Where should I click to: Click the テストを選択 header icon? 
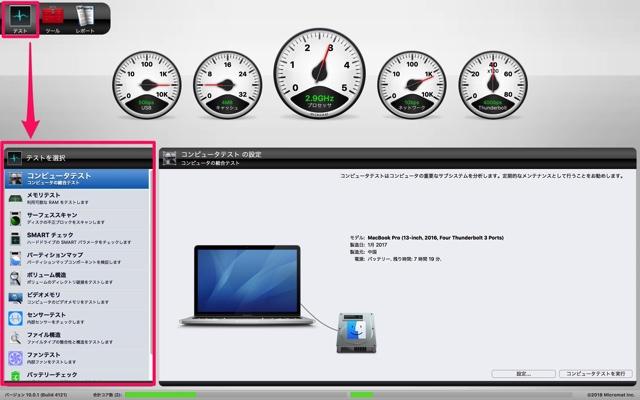(x=14, y=158)
